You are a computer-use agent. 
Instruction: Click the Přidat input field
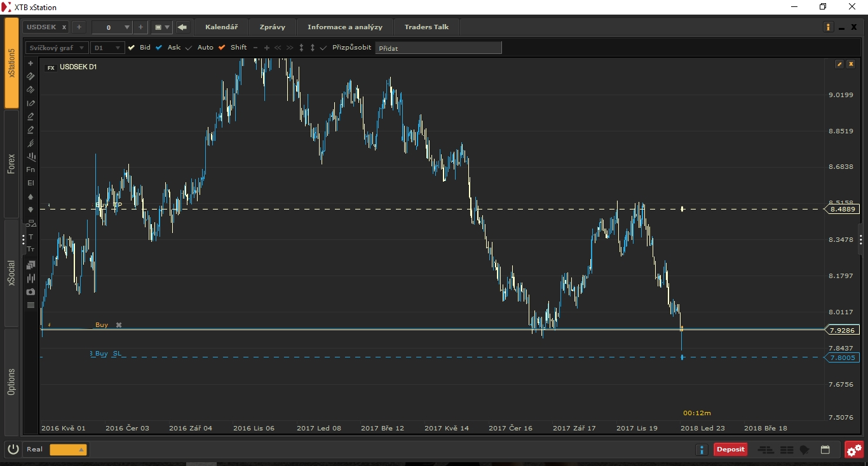[x=438, y=48]
